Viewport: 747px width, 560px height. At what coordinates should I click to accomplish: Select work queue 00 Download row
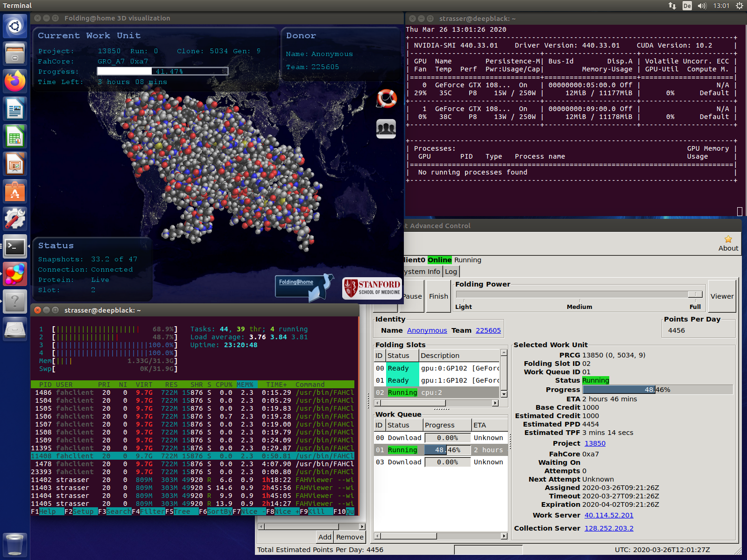[441, 438]
